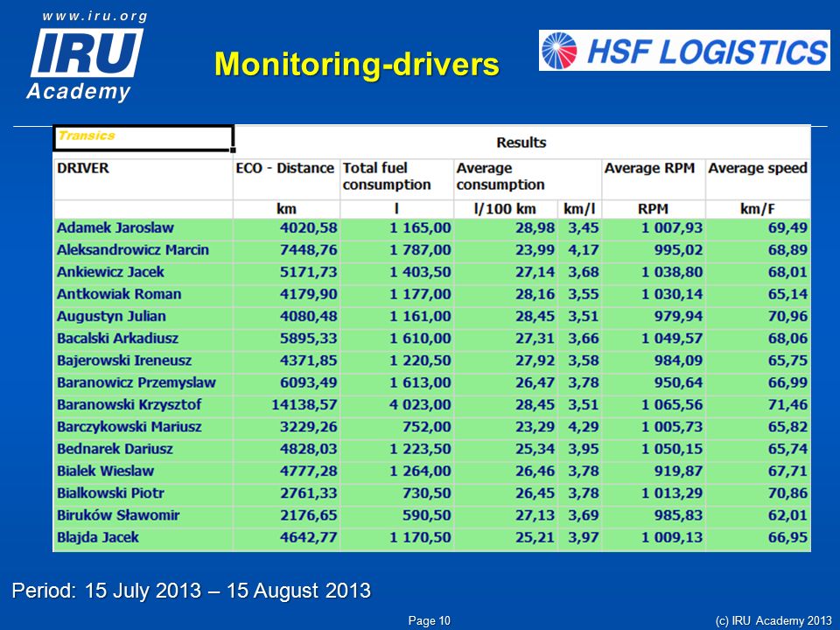Select driver Bacalski Arkadiusz
The width and height of the screenshot is (840, 630).
118,338
